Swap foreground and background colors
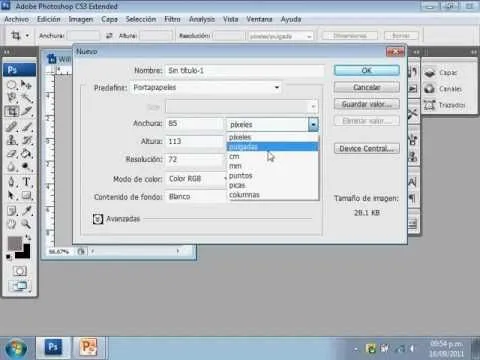Viewport: 480px width, 360px height. 28,238
